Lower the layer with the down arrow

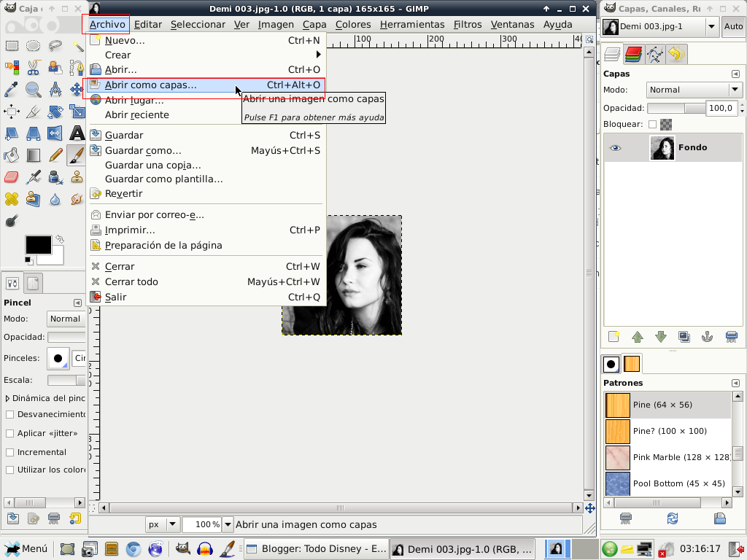661,337
